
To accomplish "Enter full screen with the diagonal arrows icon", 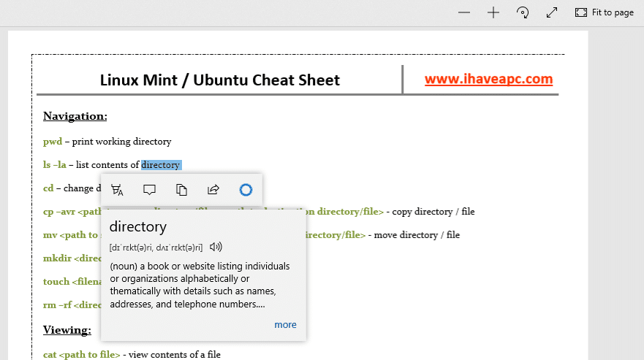I will (x=552, y=12).
